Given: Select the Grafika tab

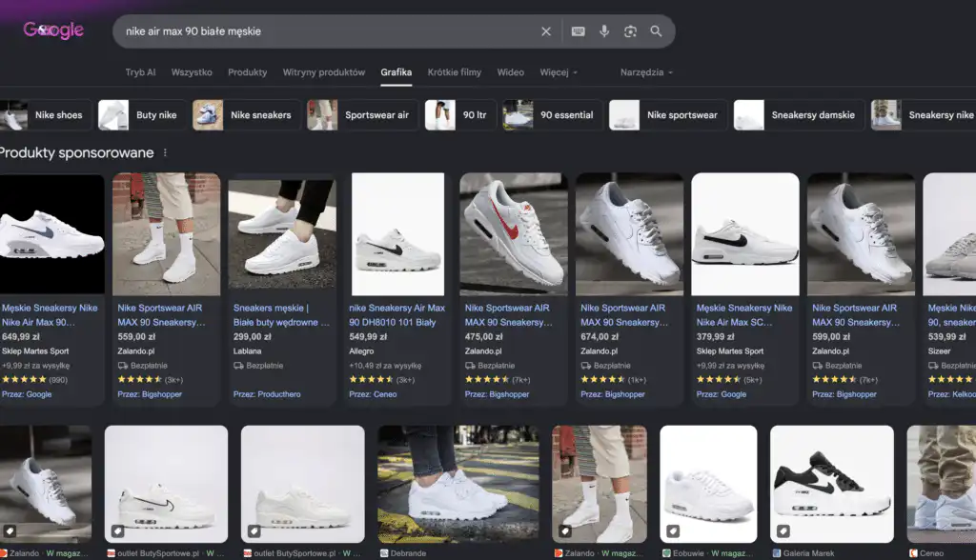Looking at the screenshot, I should [396, 72].
